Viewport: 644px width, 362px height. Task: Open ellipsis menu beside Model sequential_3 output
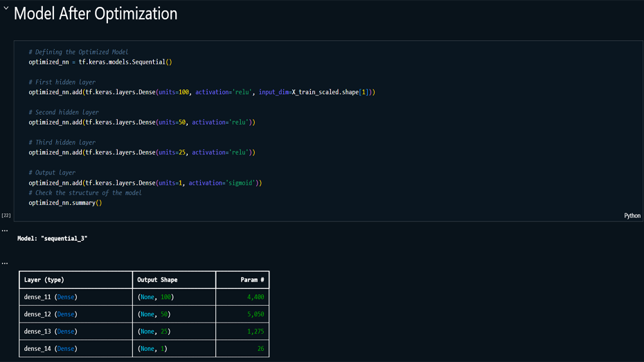tap(5, 230)
